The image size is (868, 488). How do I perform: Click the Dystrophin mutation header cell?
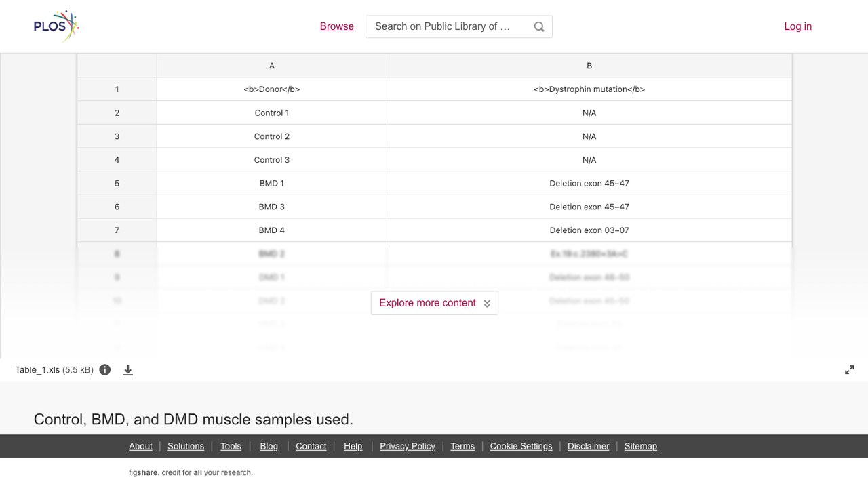(589, 89)
